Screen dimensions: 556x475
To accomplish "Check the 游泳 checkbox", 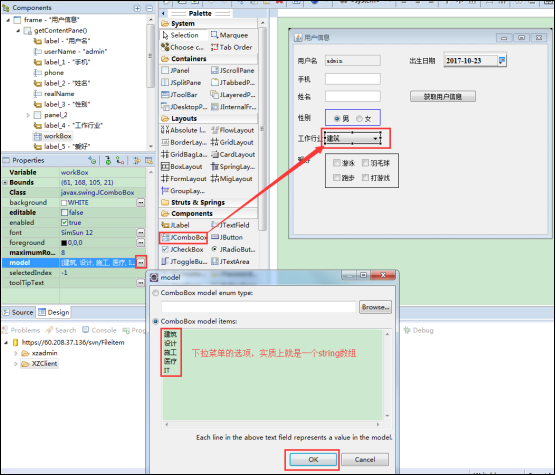I will (337, 163).
